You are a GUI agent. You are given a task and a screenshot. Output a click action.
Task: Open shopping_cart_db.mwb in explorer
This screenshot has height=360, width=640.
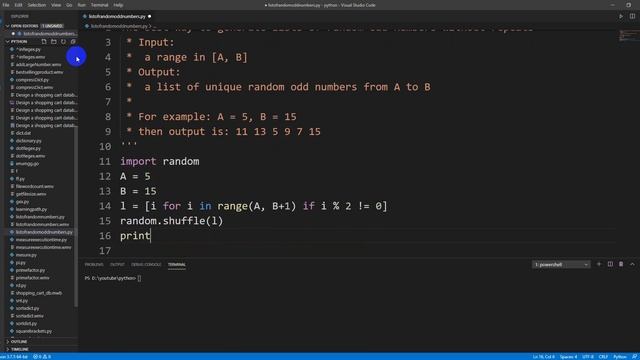click(39, 293)
